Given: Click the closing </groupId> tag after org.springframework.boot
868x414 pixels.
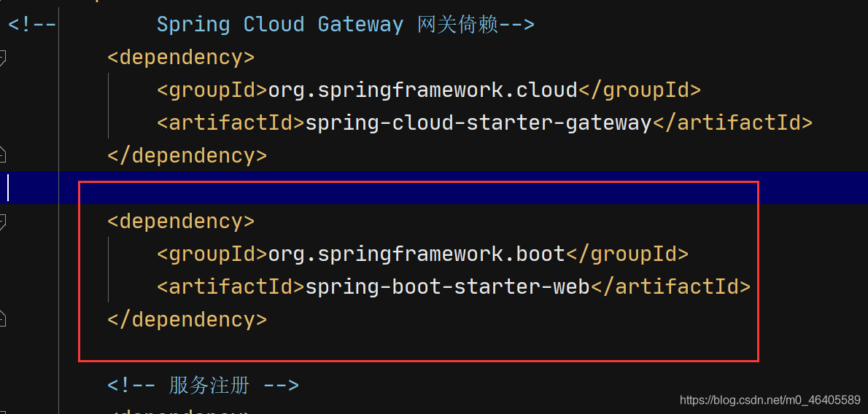Looking at the screenshot, I should pyautogui.click(x=627, y=254).
